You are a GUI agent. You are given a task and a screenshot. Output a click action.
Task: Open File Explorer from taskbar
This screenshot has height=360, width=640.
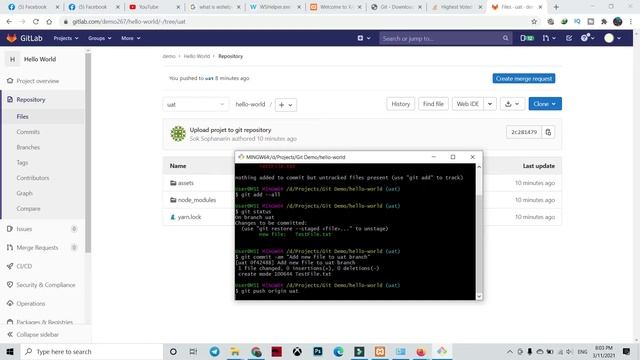point(235,351)
